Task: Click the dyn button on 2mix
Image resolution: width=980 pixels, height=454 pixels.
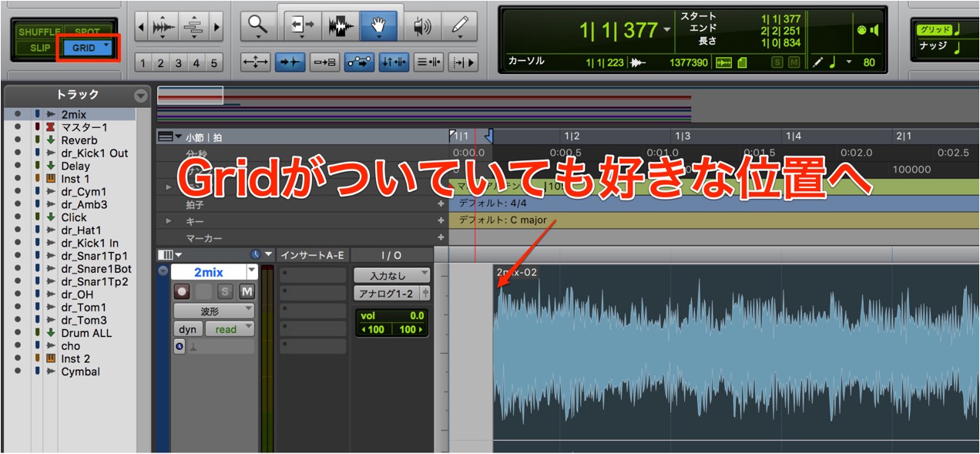Action: click(x=188, y=329)
